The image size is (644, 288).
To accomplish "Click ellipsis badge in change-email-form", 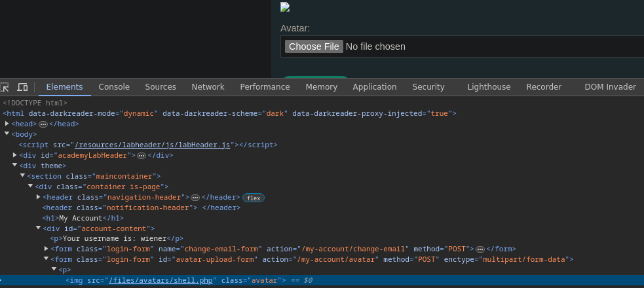I will [480, 249].
